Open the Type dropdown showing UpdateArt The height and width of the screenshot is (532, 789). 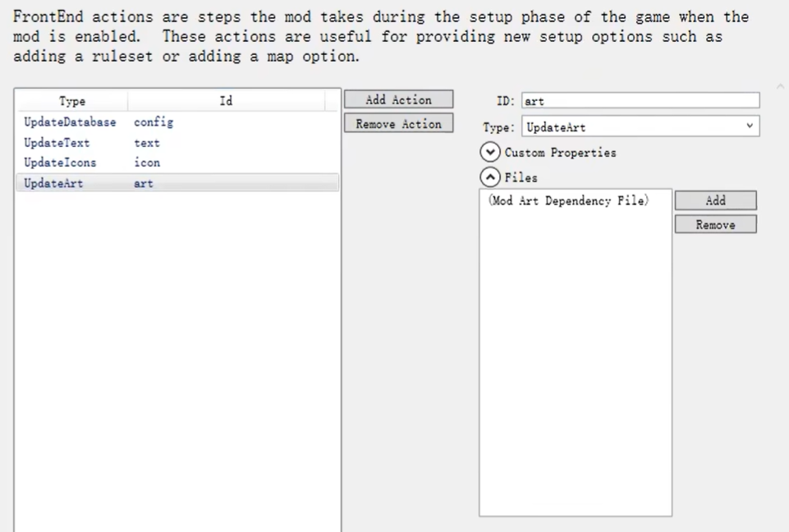pyautogui.click(x=640, y=126)
